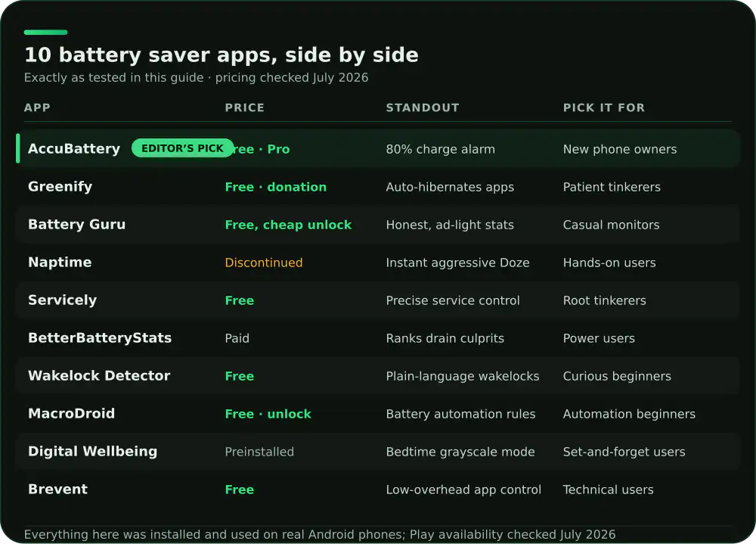The image size is (756, 544).
Task: Click the 'Instant aggressive Doze' cell
Action: point(457,263)
